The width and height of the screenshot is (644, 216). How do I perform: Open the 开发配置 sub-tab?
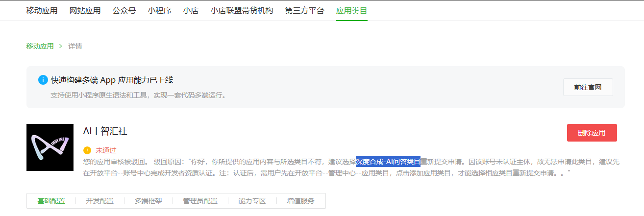99,201
